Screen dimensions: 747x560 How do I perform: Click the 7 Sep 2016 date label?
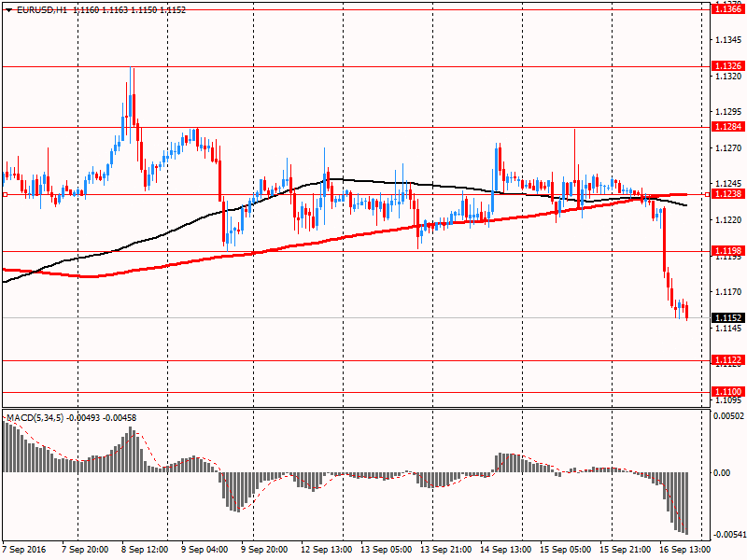coord(27,550)
